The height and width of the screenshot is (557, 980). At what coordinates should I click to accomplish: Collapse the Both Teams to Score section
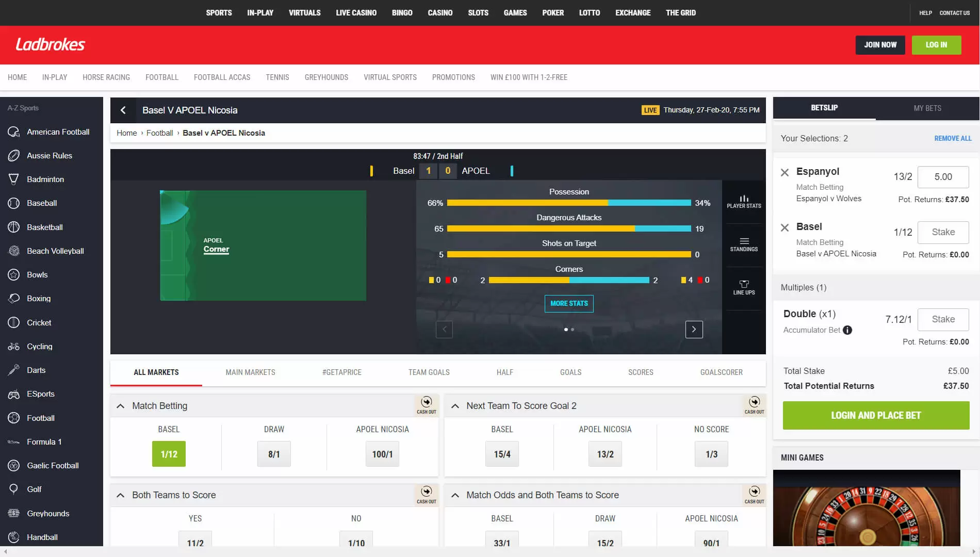pos(120,495)
